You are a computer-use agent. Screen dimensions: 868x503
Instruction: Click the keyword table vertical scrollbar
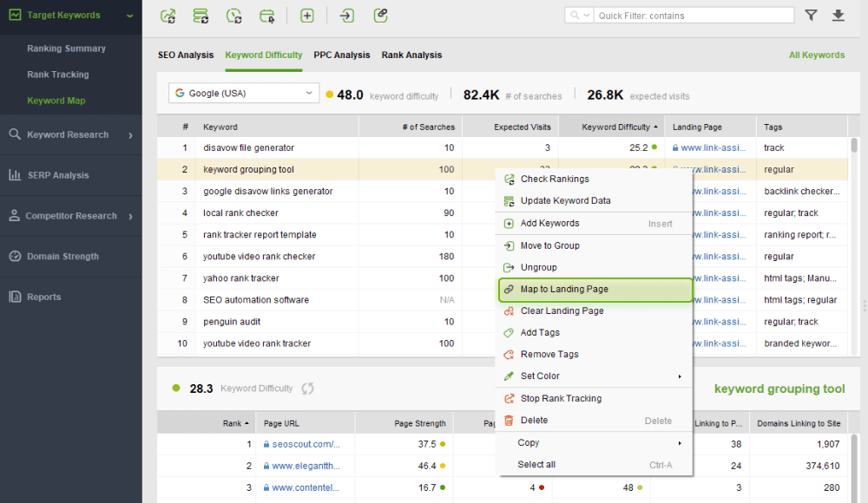pos(854,145)
